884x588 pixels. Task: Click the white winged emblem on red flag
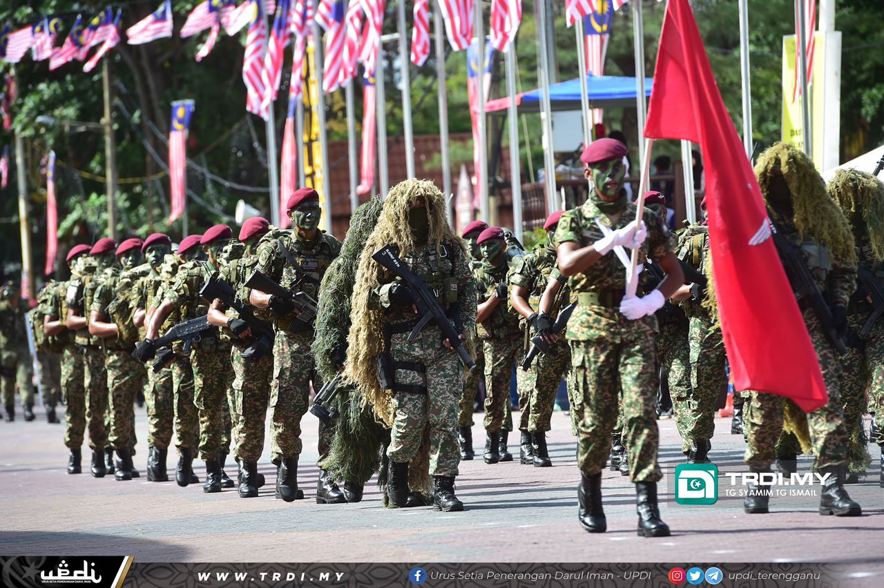pos(761,234)
